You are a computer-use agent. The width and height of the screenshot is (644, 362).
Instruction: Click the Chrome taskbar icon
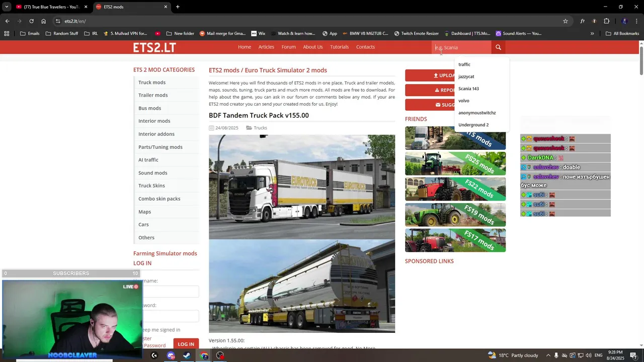(x=204, y=355)
